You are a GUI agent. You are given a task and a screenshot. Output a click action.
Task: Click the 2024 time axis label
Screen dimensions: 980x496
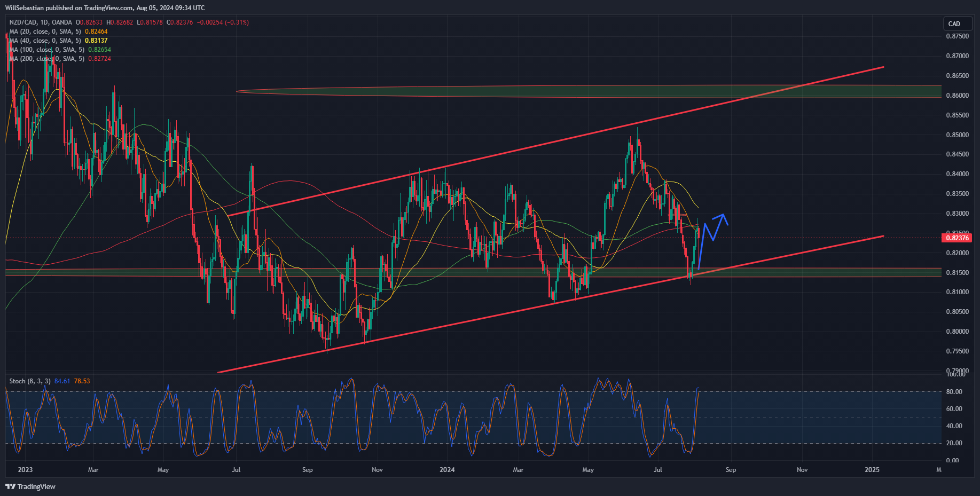point(447,470)
